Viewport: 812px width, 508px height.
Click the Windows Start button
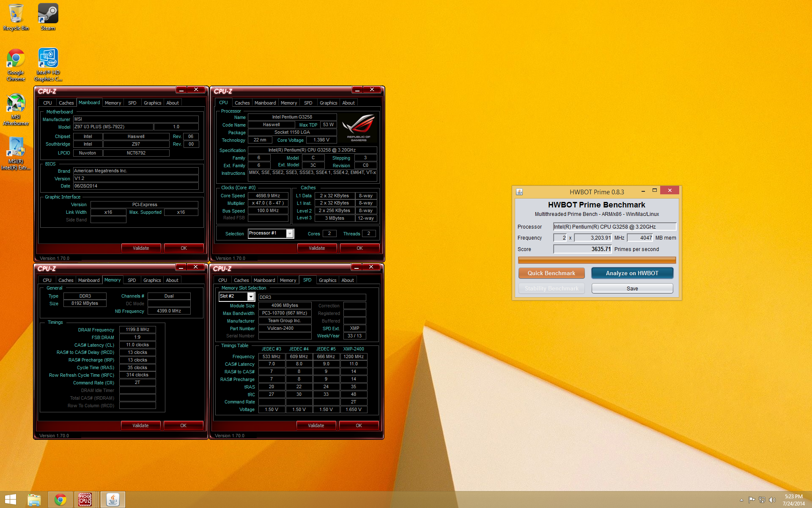click(x=11, y=500)
